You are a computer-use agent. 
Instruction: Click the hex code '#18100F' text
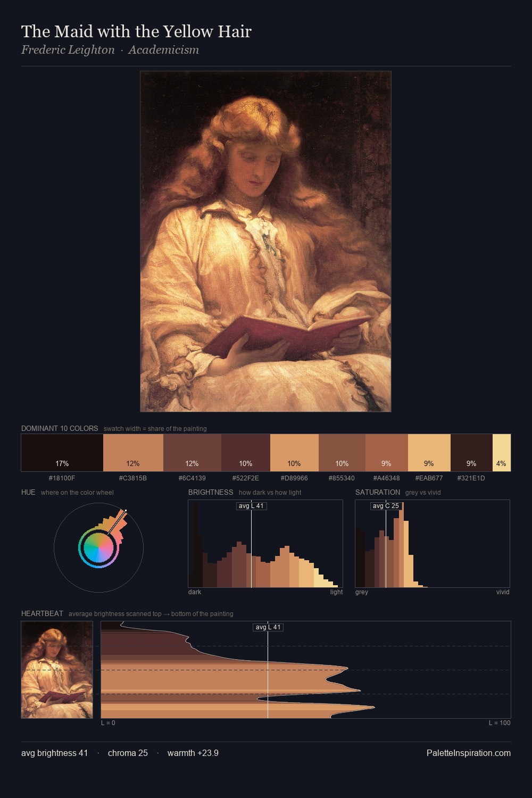tap(62, 478)
